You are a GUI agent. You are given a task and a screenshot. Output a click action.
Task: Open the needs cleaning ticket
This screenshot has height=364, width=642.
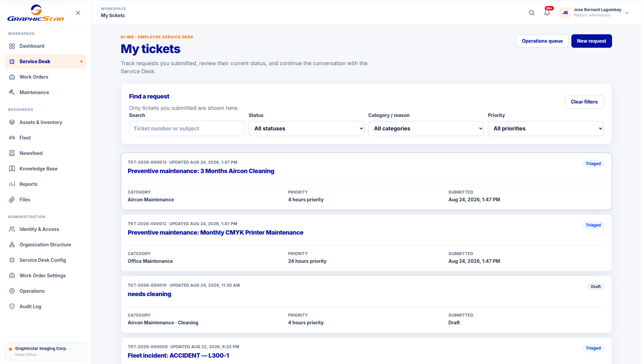tap(149, 294)
